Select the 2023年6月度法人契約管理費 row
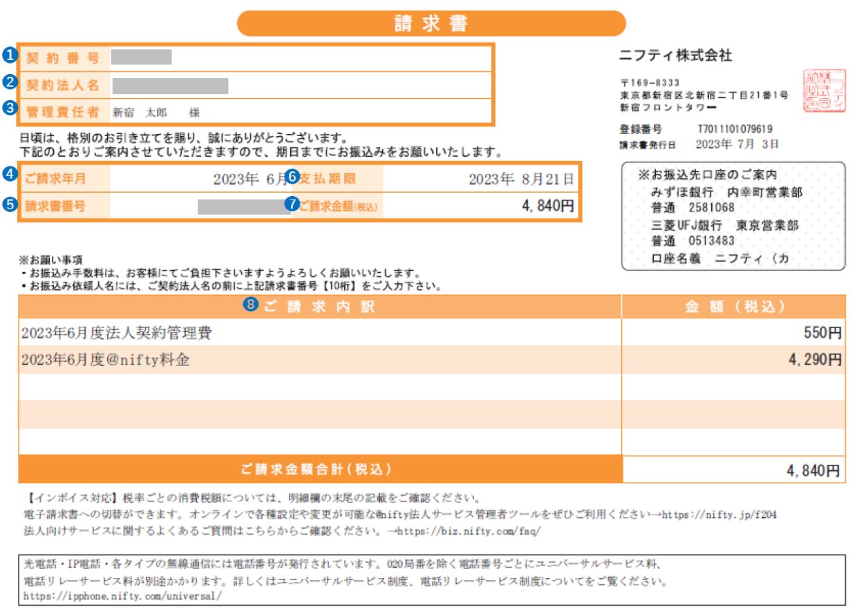857x616 pixels. point(432,333)
